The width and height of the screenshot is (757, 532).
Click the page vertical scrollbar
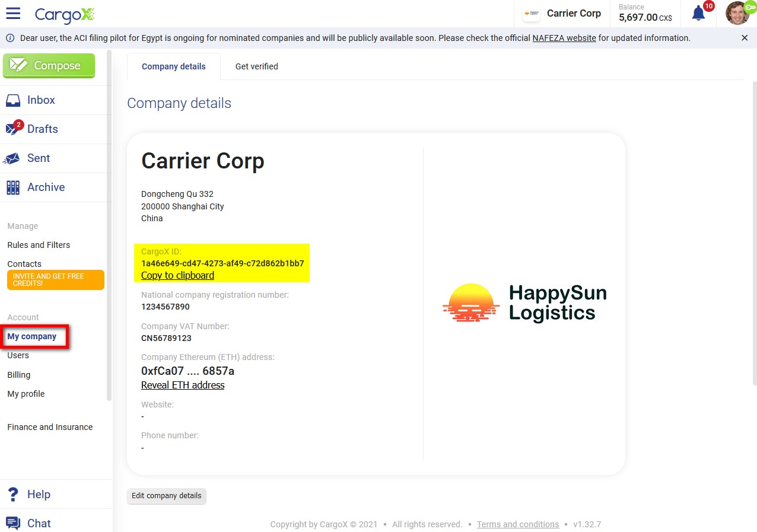coord(755,234)
